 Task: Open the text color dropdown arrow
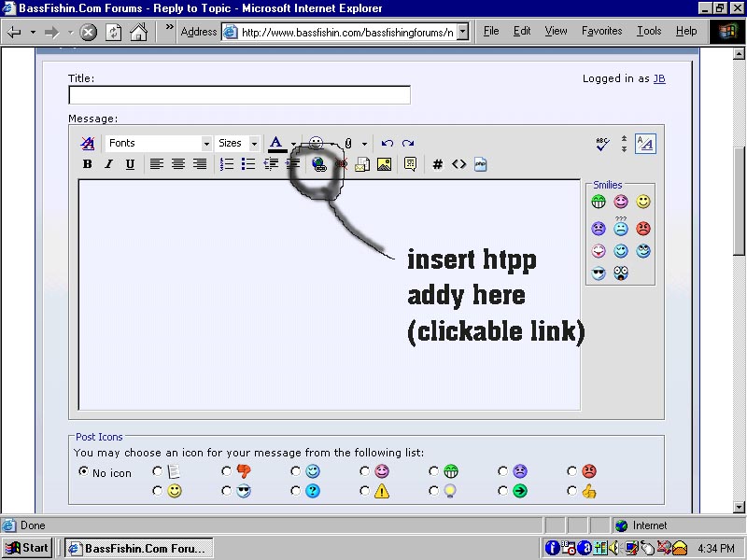click(x=293, y=144)
